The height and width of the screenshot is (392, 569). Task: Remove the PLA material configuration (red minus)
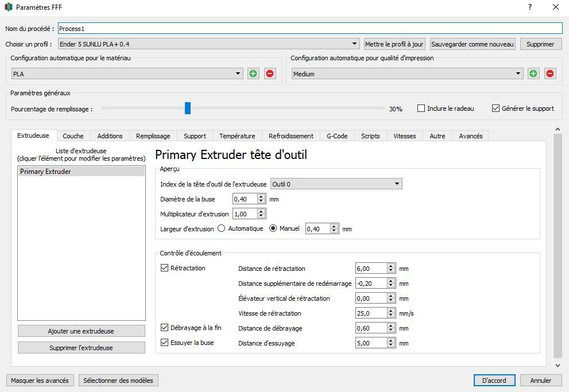pos(270,73)
